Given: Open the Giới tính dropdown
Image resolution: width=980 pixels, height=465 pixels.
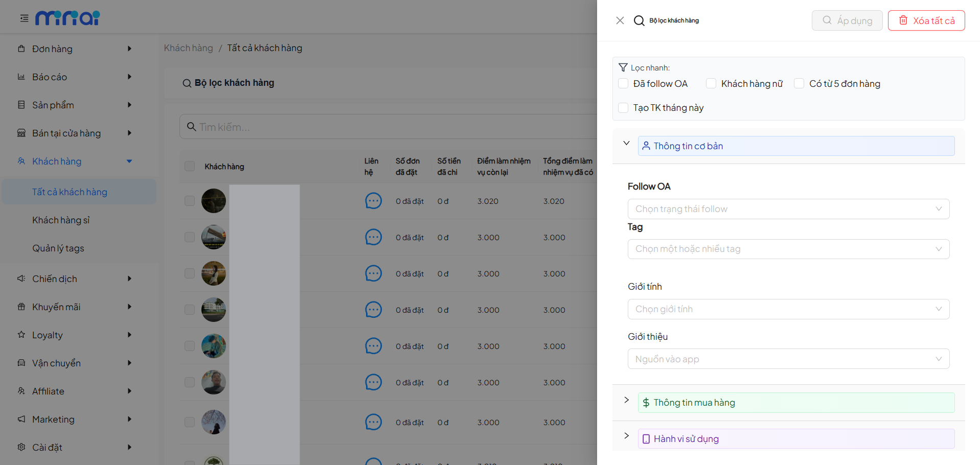Looking at the screenshot, I should 788,309.
